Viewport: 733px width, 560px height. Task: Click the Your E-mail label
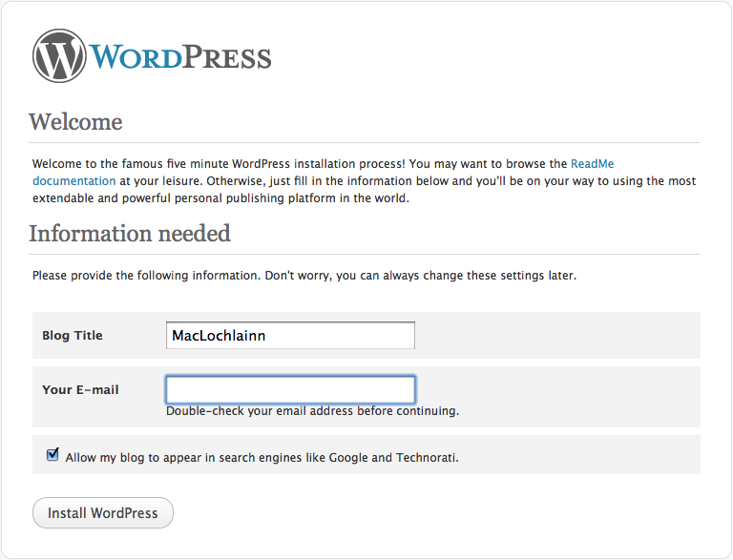coord(80,390)
